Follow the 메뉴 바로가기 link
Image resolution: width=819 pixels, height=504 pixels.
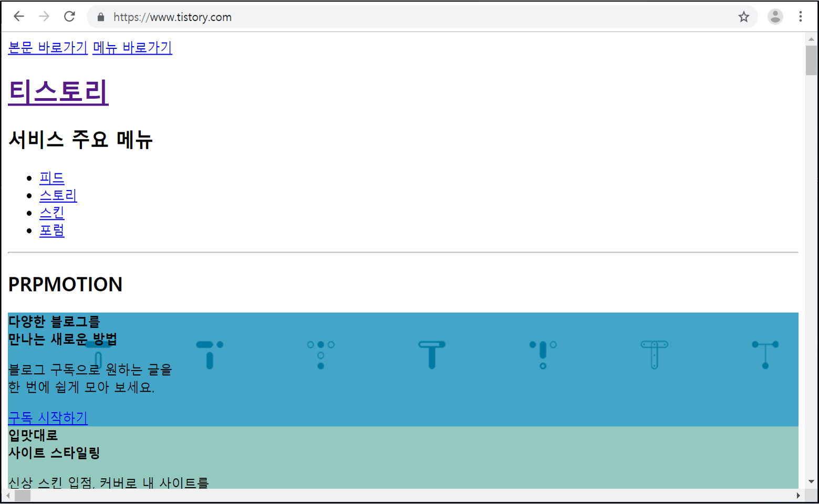132,47
